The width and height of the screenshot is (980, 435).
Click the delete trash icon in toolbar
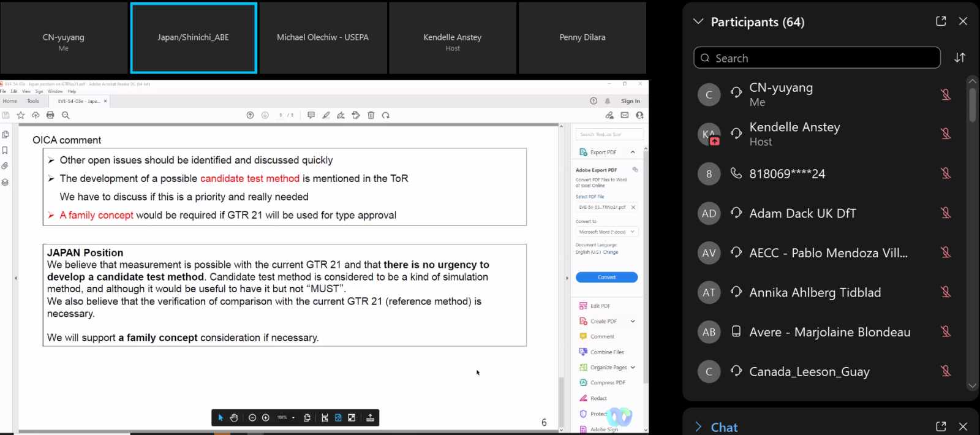point(371,115)
